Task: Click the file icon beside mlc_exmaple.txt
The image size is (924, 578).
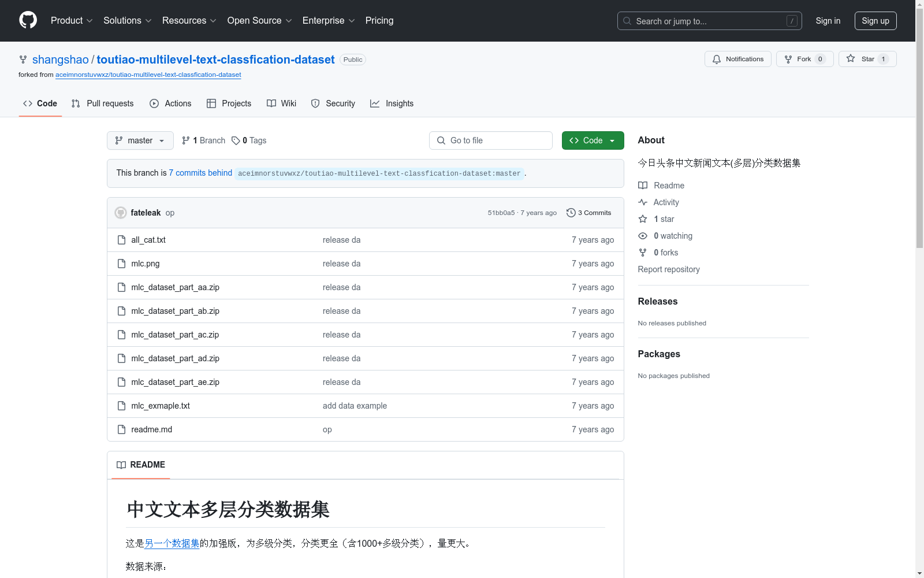Action: point(121,406)
